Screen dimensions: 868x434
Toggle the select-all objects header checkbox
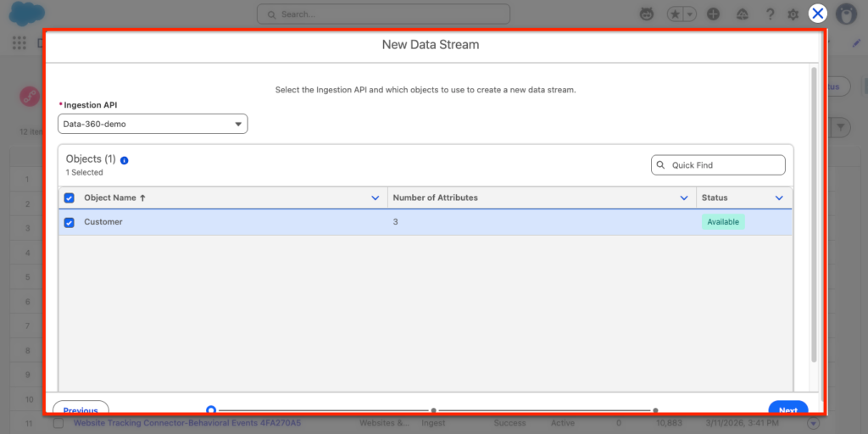(x=70, y=198)
